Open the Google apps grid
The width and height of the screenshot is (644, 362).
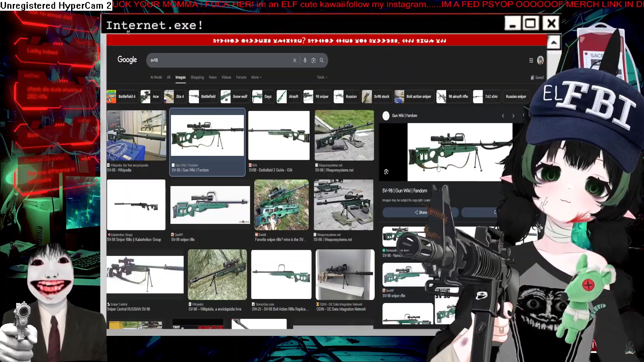pyautogui.click(x=531, y=60)
